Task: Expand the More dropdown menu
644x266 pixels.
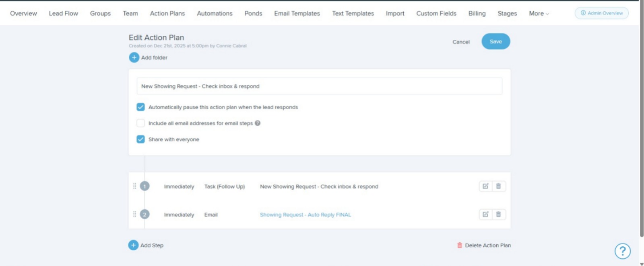Action: pos(539,13)
